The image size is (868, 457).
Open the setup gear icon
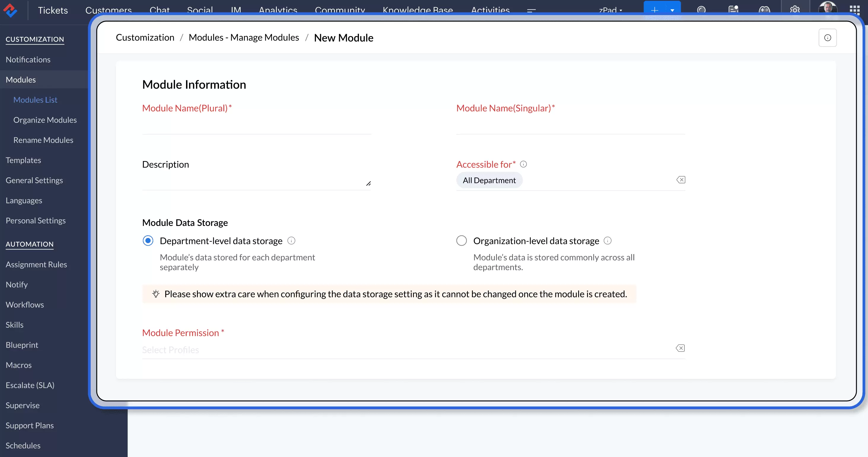point(794,10)
